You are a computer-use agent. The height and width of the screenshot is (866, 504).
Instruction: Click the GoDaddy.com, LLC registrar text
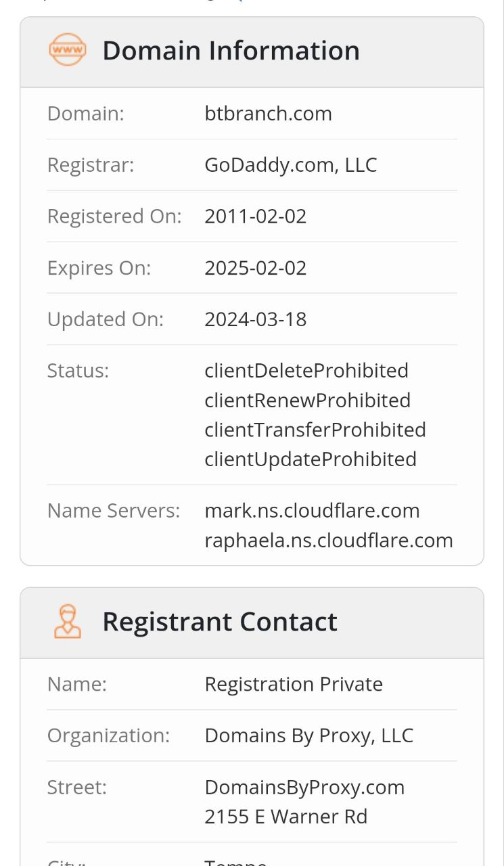coord(291,165)
